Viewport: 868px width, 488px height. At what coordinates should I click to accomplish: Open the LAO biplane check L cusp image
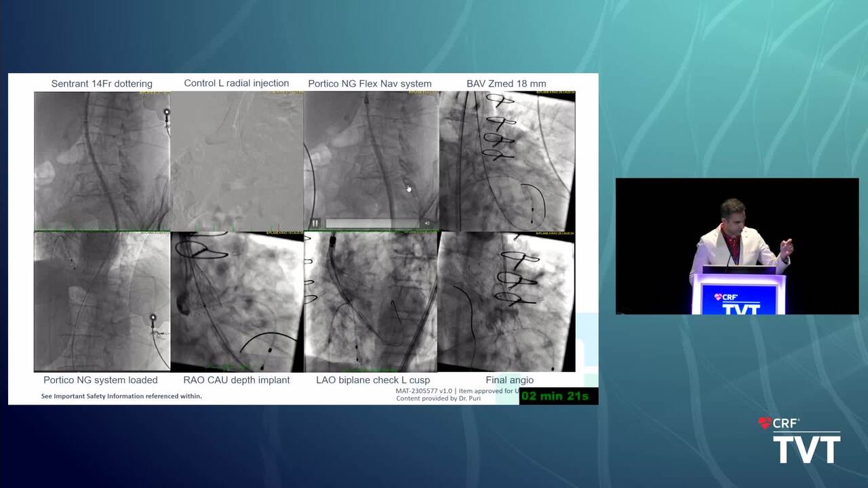pos(371,302)
